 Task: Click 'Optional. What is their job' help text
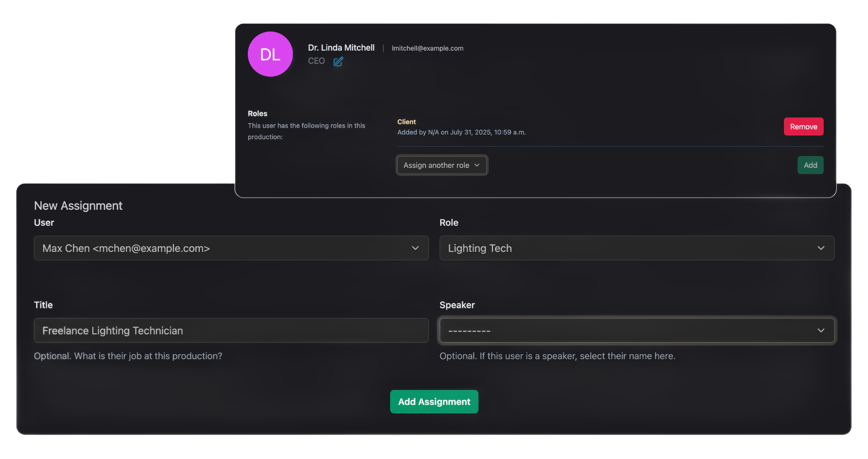128,356
